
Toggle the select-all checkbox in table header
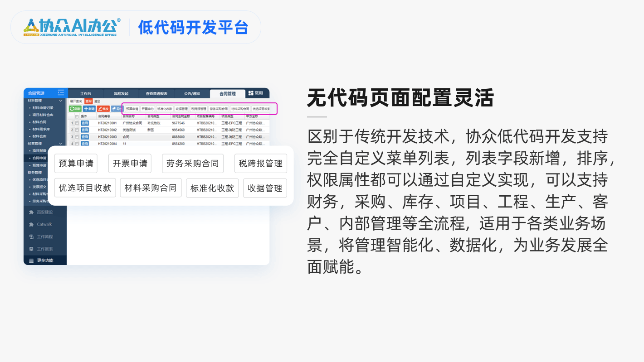pyautogui.click(x=77, y=116)
